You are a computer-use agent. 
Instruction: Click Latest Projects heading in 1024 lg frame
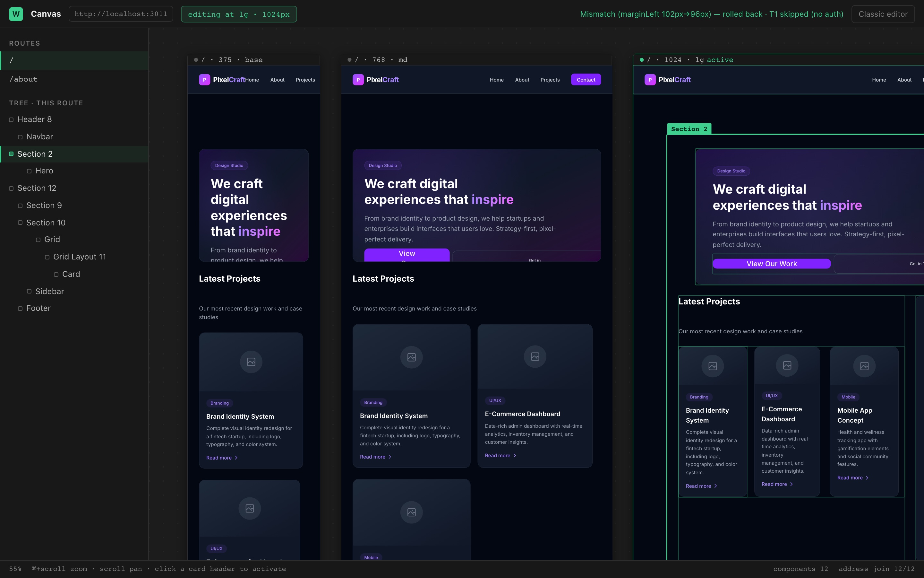pos(709,302)
